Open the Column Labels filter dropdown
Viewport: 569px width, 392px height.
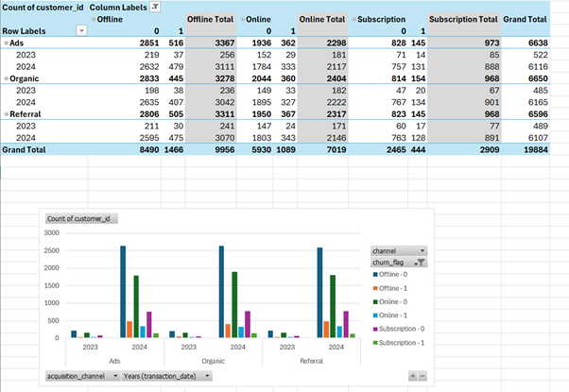tap(155, 7)
